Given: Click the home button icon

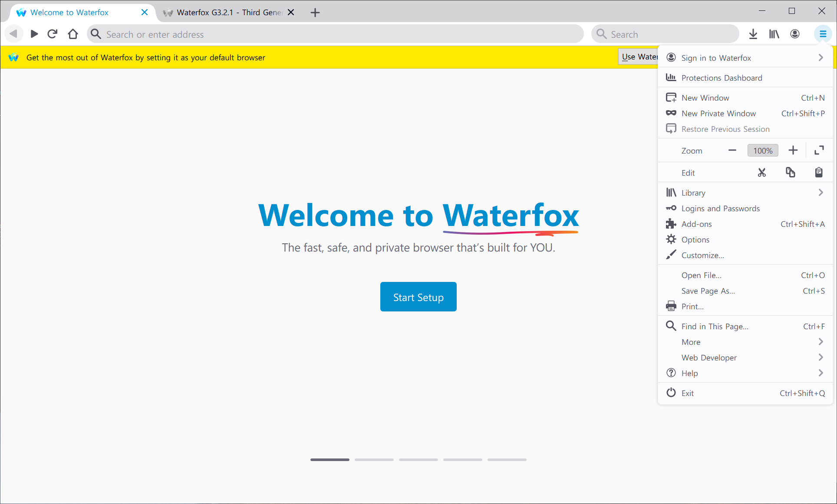Looking at the screenshot, I should 73,34.
